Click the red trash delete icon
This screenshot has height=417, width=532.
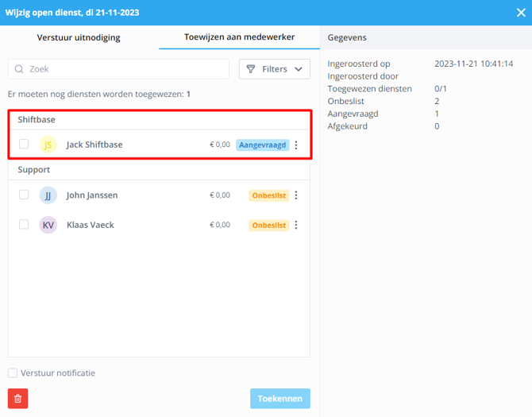pos(17,399)
